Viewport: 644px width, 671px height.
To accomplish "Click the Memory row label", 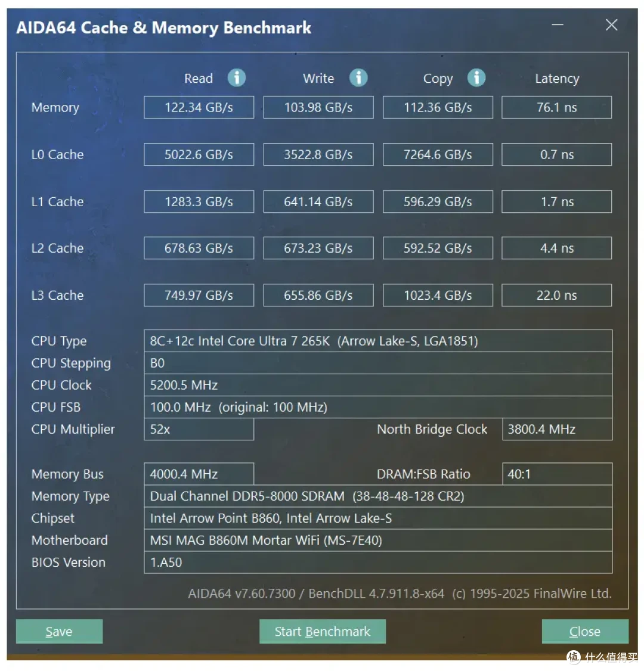I will pyautogui.click(x=55, y=107).
